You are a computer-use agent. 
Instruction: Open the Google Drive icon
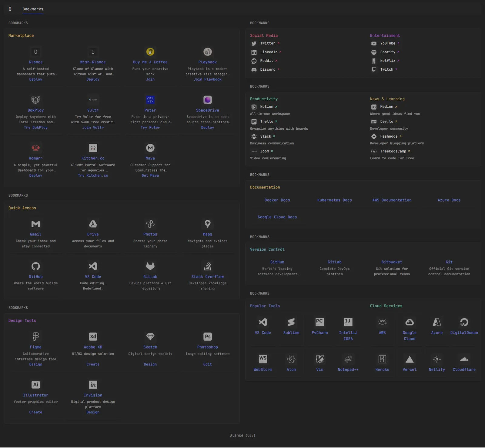[93, 224]
